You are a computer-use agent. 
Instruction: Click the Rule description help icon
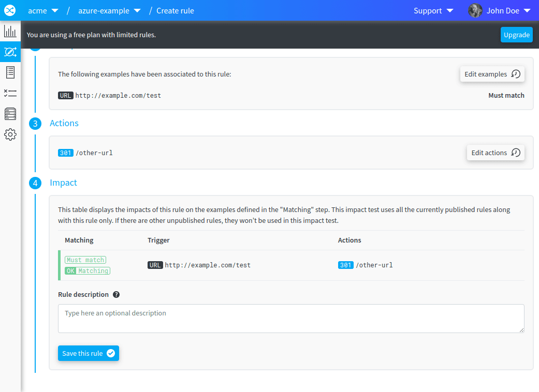(x=116, y=294)
